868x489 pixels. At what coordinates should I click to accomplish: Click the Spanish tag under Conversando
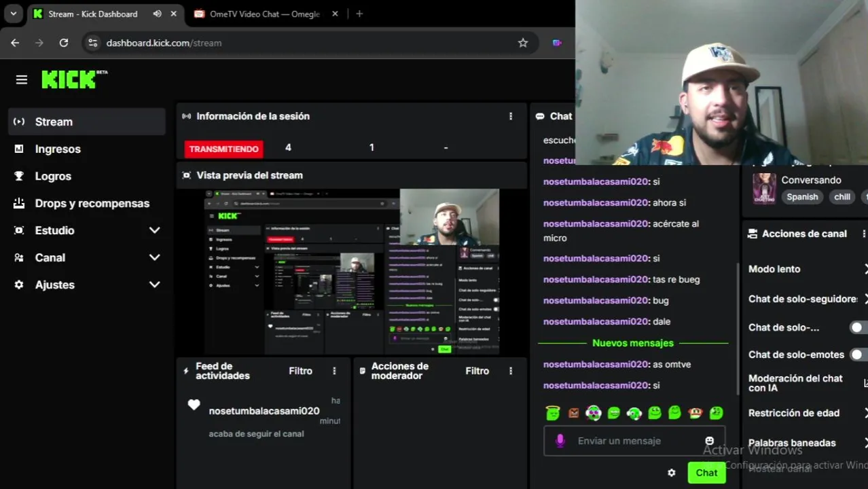tap(802, 197)
